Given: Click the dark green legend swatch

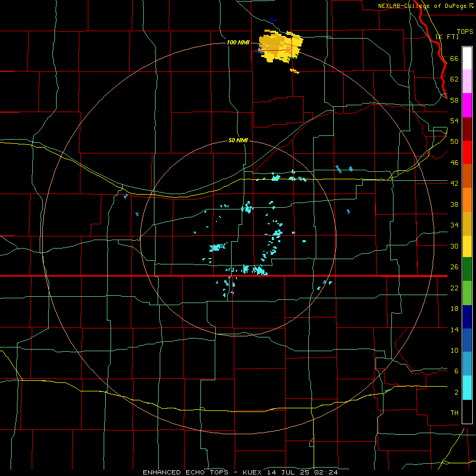Looking at the screenshot, I should [x=467, y=269].
